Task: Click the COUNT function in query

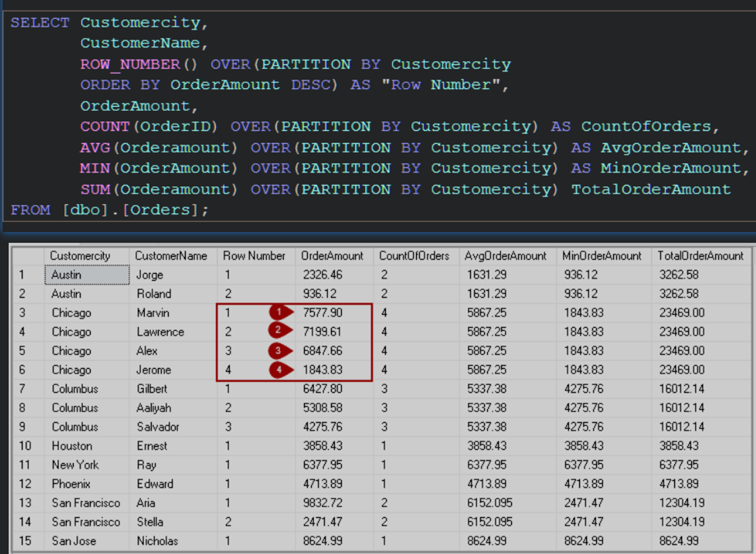Action: click(x=105, y=126)
